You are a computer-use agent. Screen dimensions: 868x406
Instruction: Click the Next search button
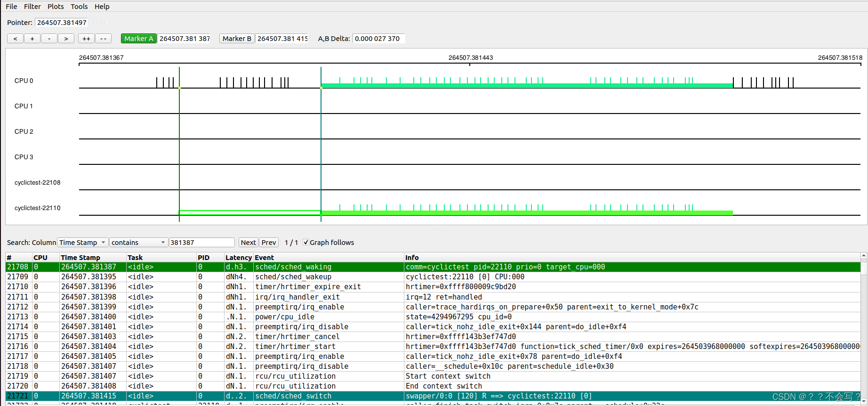[248, 243]
